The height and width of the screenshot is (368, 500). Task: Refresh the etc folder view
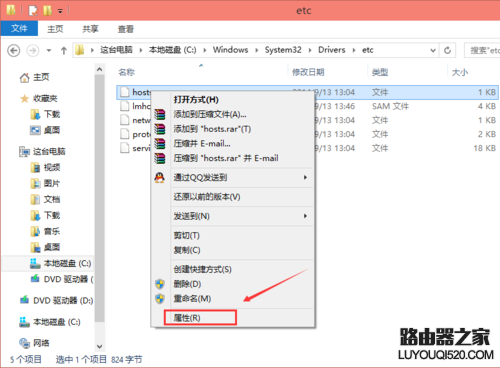pyautogui.click(x=447, y=50)
